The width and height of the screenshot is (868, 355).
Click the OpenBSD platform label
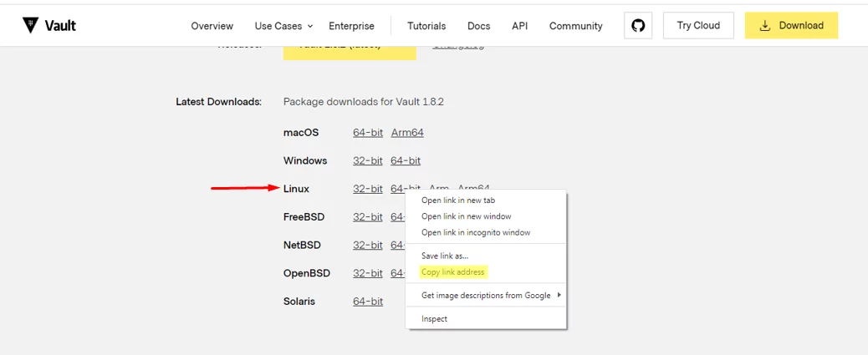[307, 273]
